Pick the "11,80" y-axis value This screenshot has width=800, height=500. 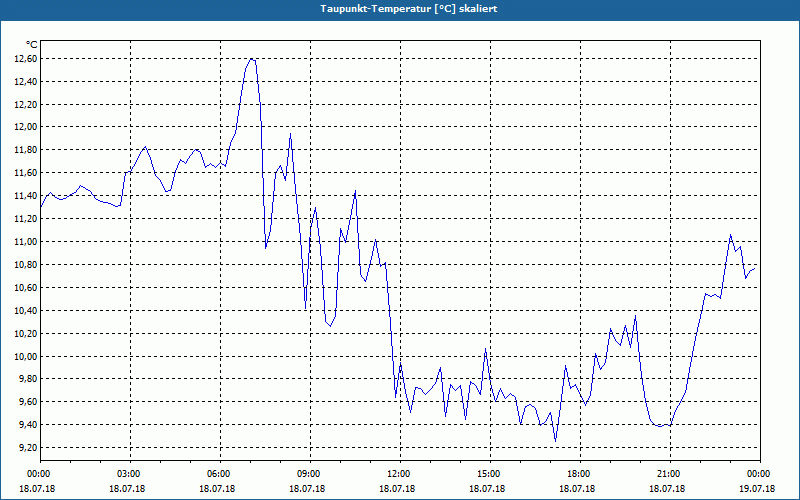click(x=27, y=150)
